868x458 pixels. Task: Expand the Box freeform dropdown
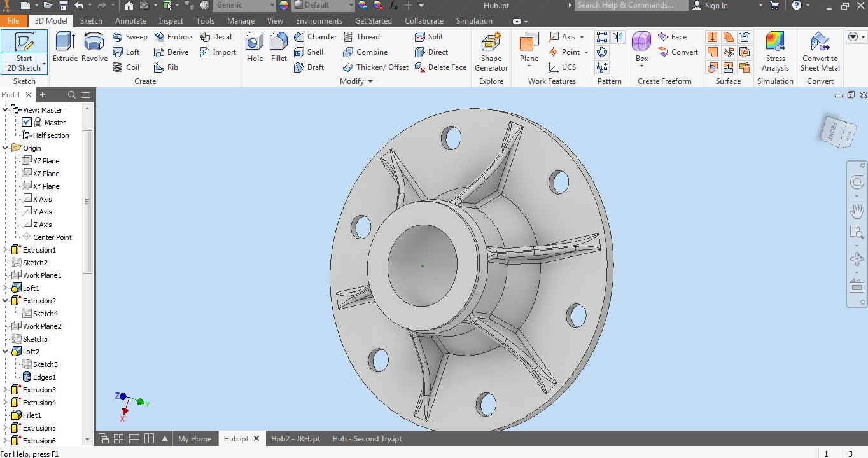[641, 66]
